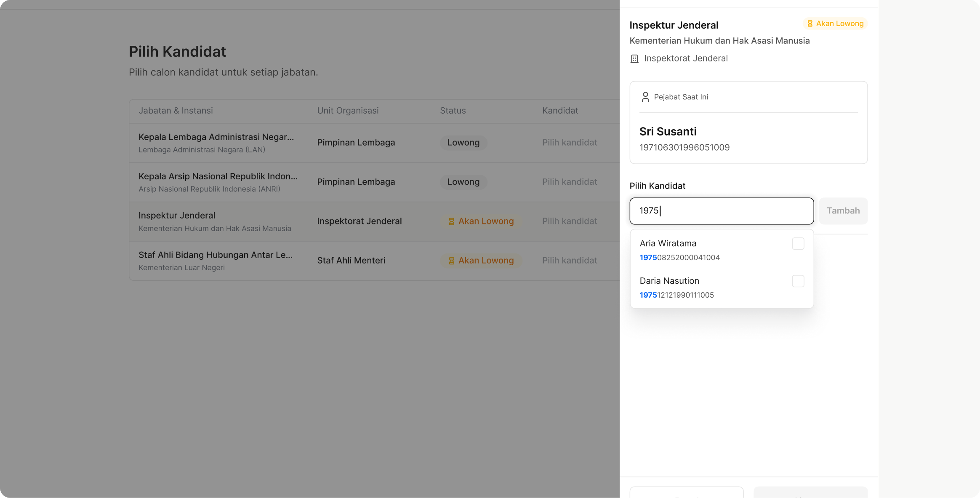
Task: Click the Jabatan & Instansi column header
Action: coord(176,111)
